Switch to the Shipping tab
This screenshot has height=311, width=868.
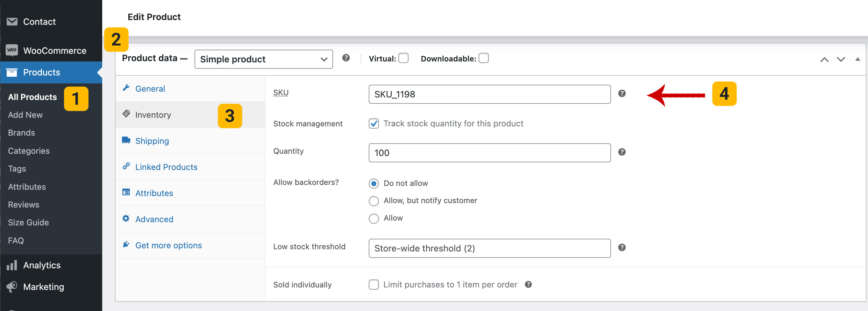[x=152, y=141]
